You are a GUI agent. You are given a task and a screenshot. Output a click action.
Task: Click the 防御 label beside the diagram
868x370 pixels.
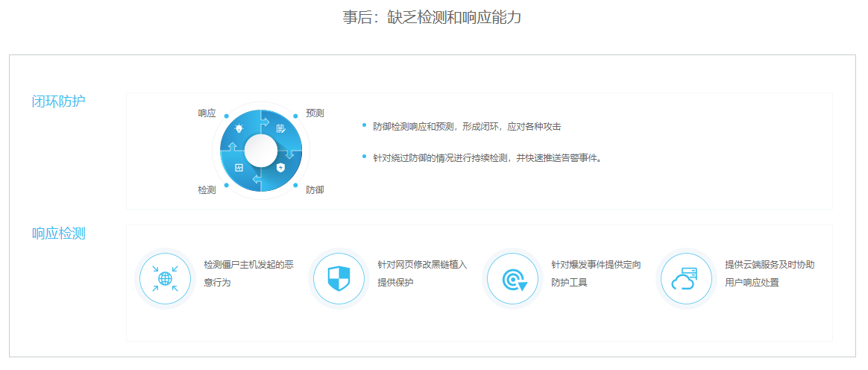click(315, 190)
